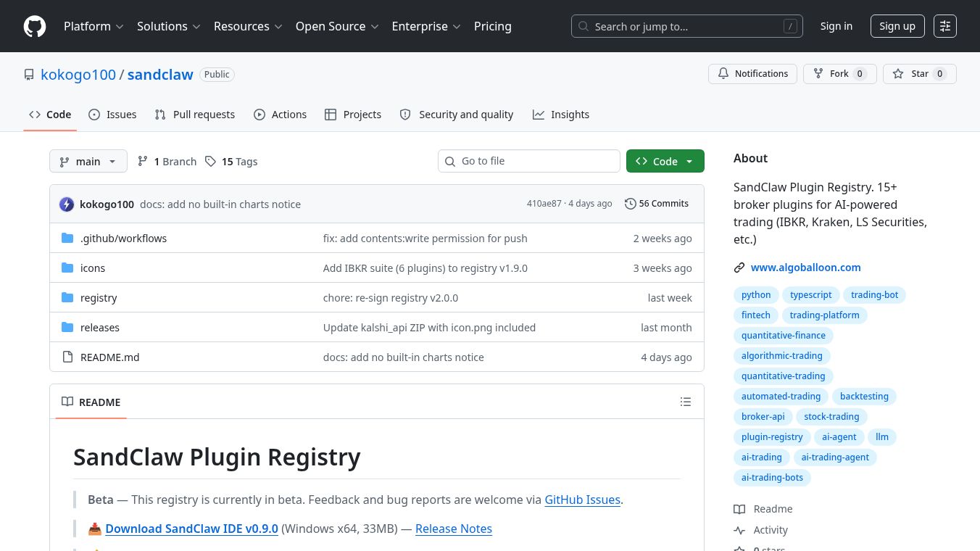The width and height of the screenshot is (980, 551).
Task: Click the magnifier icon in Go to file
Action: point(450,161)
